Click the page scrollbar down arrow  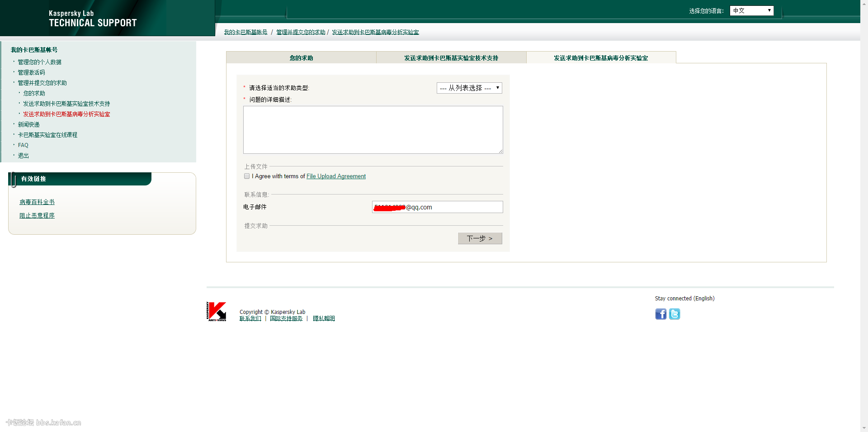click(x=864, y=428)
